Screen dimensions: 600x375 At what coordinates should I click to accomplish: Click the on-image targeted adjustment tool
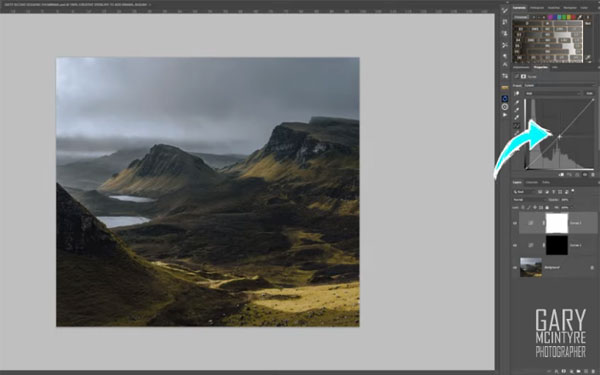[x=517, y=93]
